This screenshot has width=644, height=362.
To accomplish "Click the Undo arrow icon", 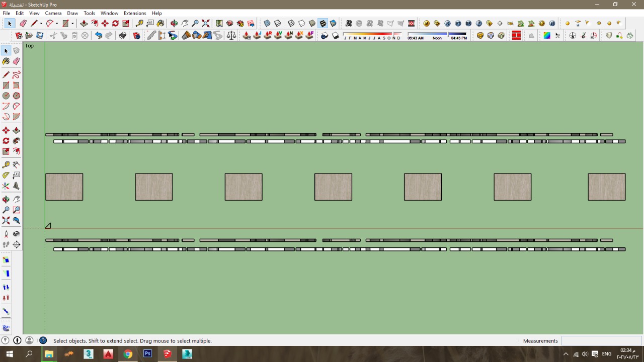I will [x=99, y=36].
